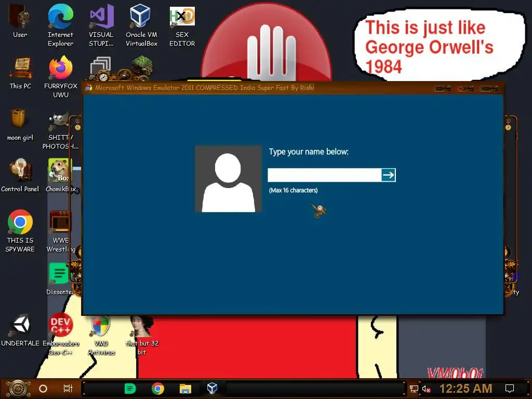Screen dimensions: 532x399
Task: Open the SHITTY PHOTOSH... GIMP shortcut
Action: [x=60, y=130]
